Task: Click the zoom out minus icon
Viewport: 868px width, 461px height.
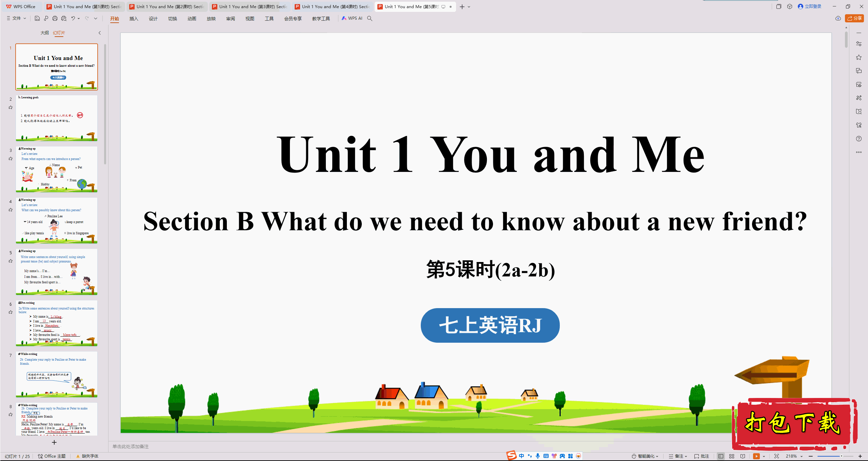Action: (811, 456)
